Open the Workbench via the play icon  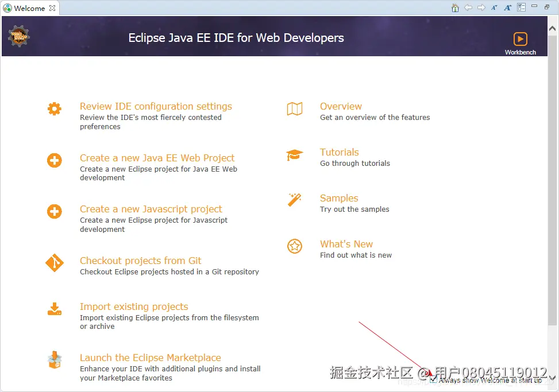click(520, 39)
